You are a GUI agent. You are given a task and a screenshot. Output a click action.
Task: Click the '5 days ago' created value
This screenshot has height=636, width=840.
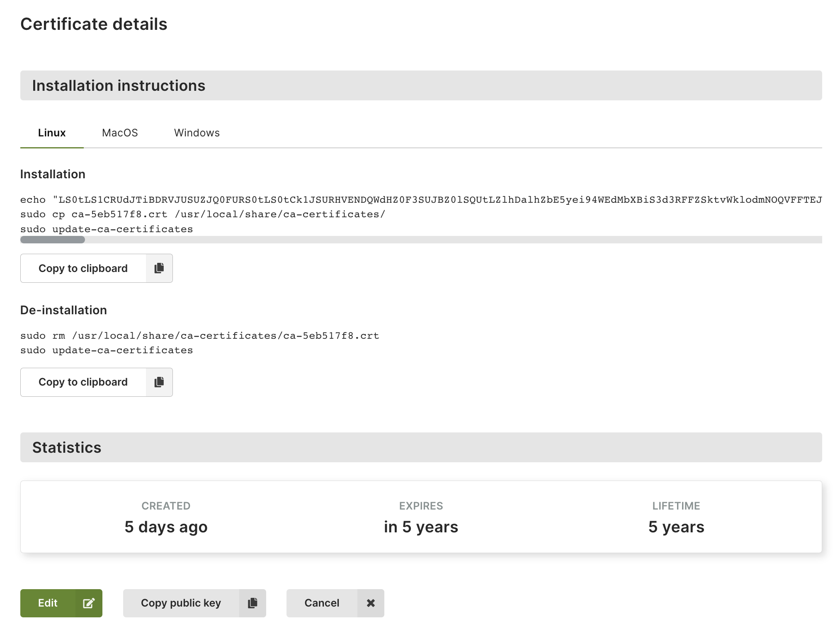click(166, 527)
